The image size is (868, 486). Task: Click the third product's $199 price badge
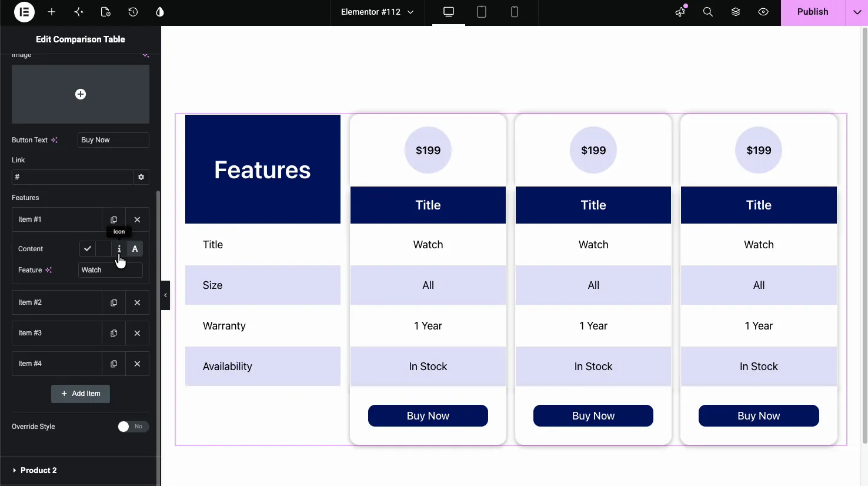click(x=759, y=150)
